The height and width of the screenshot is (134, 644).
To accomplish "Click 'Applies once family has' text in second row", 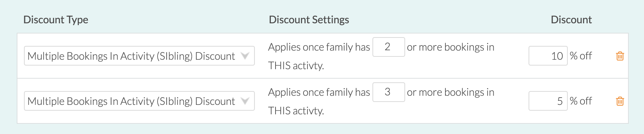I will 319,92.
